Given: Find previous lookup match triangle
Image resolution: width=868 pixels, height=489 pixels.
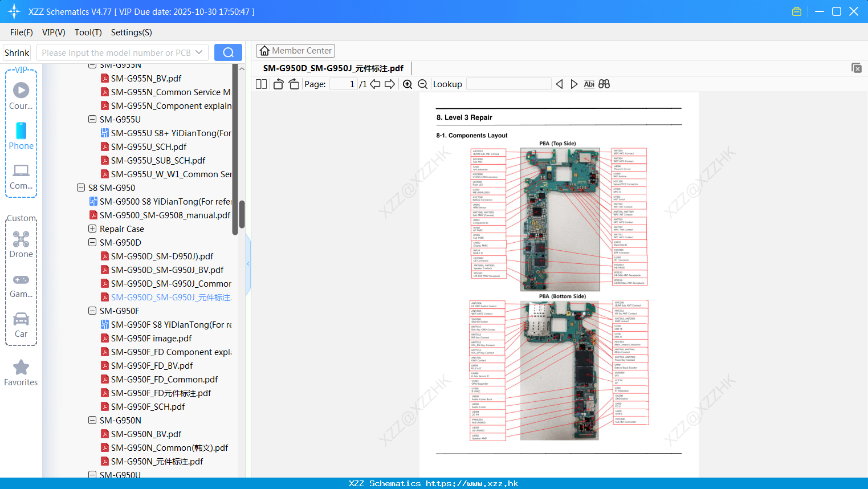Looking at the screenshot, I should 560,84.
